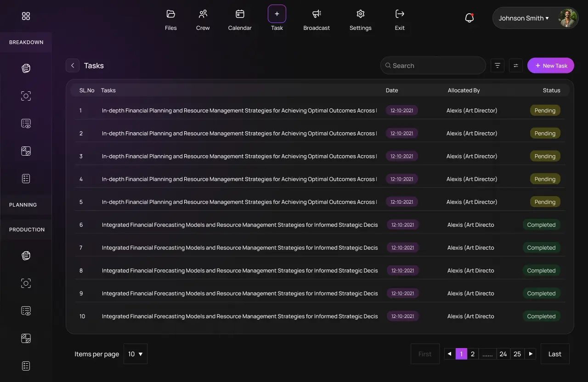Open the Items per page dropdown
The height and width of the screenshot is (382, 588).
pyautogui.click(x=135, y=354)
